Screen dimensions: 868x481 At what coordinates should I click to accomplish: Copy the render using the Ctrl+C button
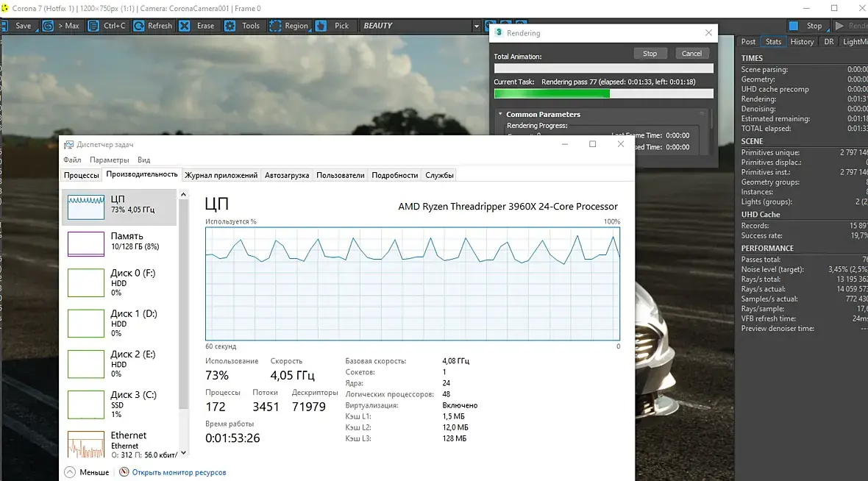tap(107, 26)
